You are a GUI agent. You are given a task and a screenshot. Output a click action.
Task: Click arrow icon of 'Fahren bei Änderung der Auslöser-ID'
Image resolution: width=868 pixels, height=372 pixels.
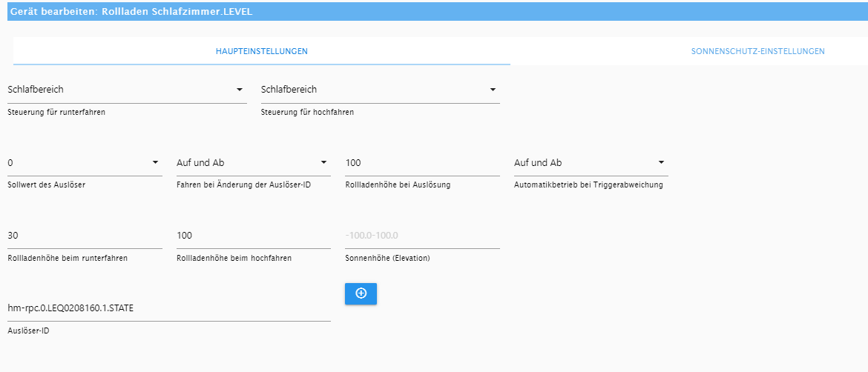tap(324, 162)
